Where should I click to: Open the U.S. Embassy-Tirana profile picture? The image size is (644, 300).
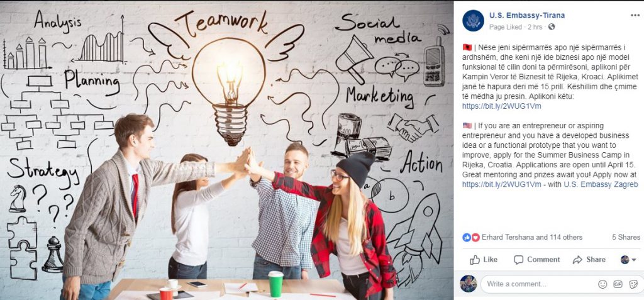(x=473, y=21)
